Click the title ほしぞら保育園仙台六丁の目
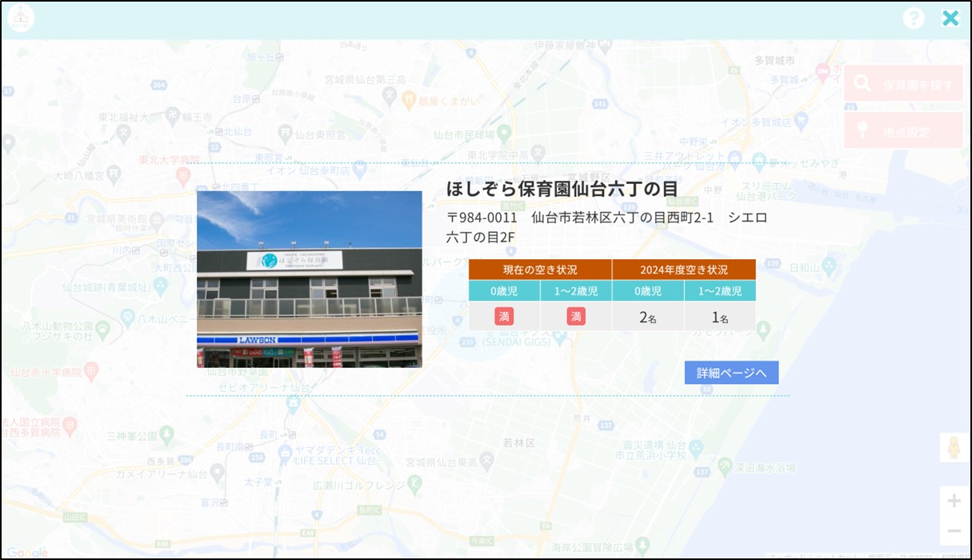The width and height of the screenshot is (972, 560). (562, 189)
